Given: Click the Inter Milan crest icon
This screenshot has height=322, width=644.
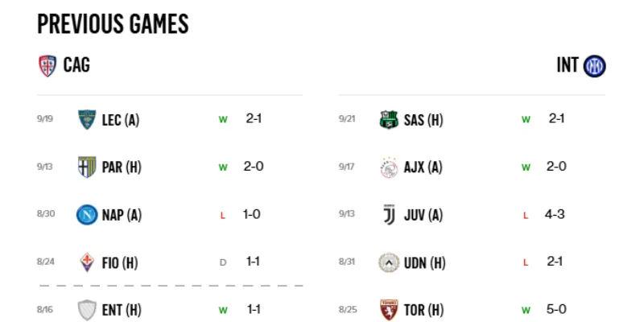Looking at the screenshot, I should tap(595, 66).
